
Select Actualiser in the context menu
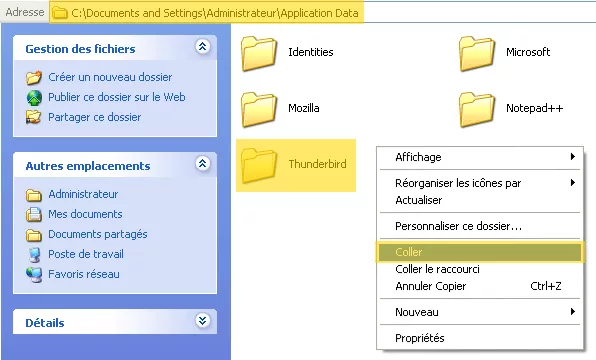click(x=480, y=200)
